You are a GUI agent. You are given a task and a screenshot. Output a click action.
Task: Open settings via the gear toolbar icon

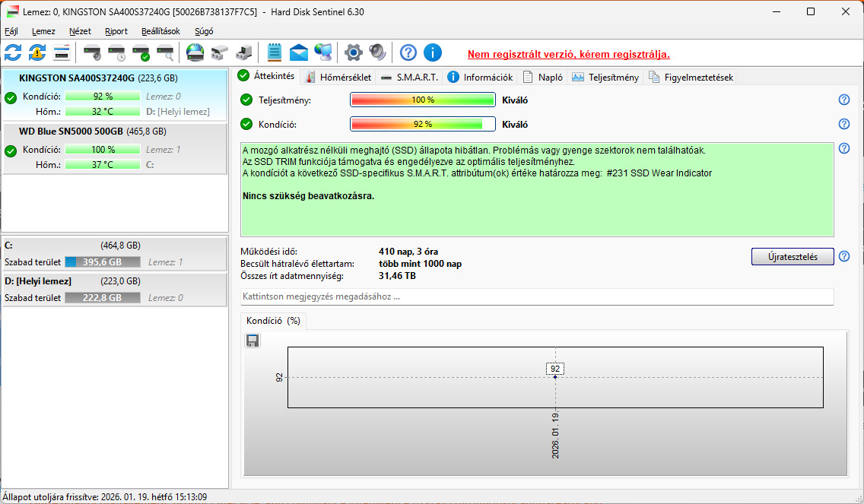tap(353, 53)
